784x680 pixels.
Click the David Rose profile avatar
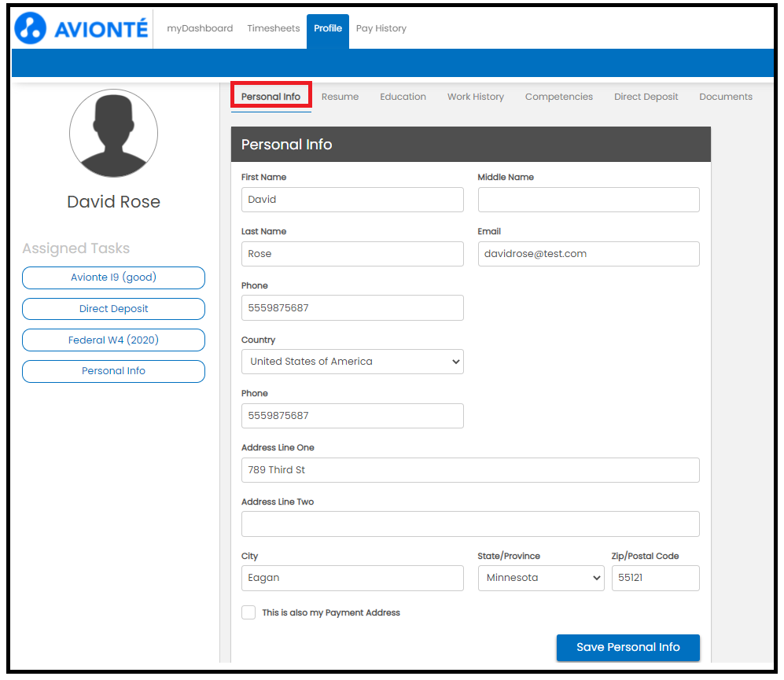[113, 133]
